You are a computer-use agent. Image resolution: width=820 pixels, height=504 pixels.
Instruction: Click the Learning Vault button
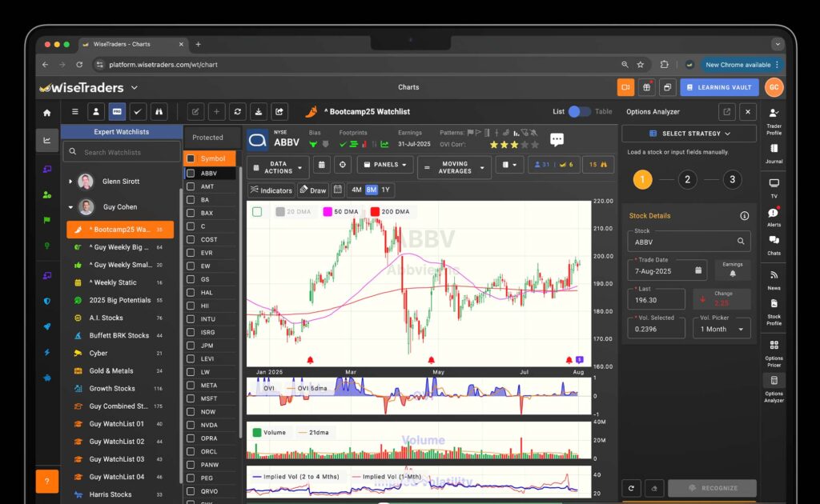[x=719, y=87]
